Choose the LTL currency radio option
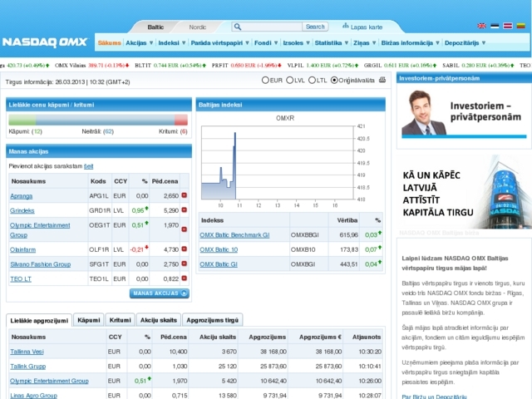This screenshot has height=399, width=532. 312,81
